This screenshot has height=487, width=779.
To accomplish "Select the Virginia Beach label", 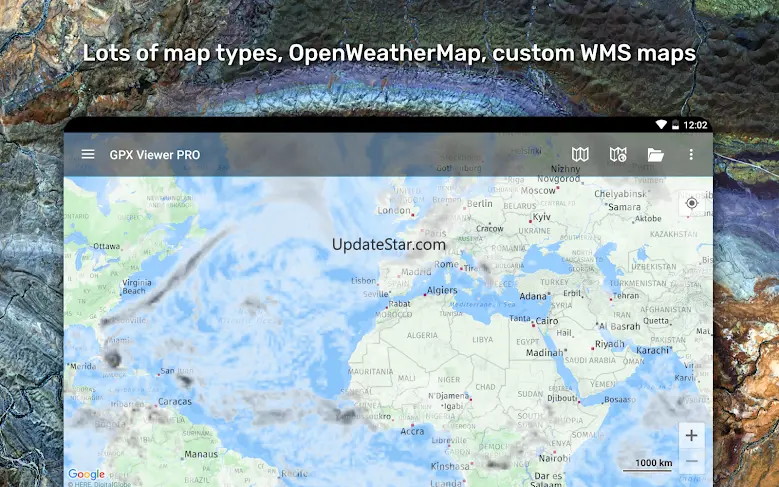I will click(137, 287).
